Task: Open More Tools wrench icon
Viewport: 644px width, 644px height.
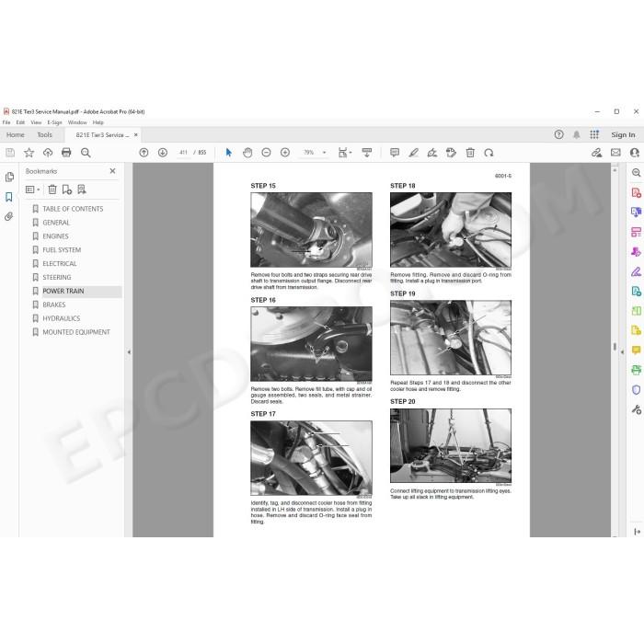Action: click(x=637, y=409)
